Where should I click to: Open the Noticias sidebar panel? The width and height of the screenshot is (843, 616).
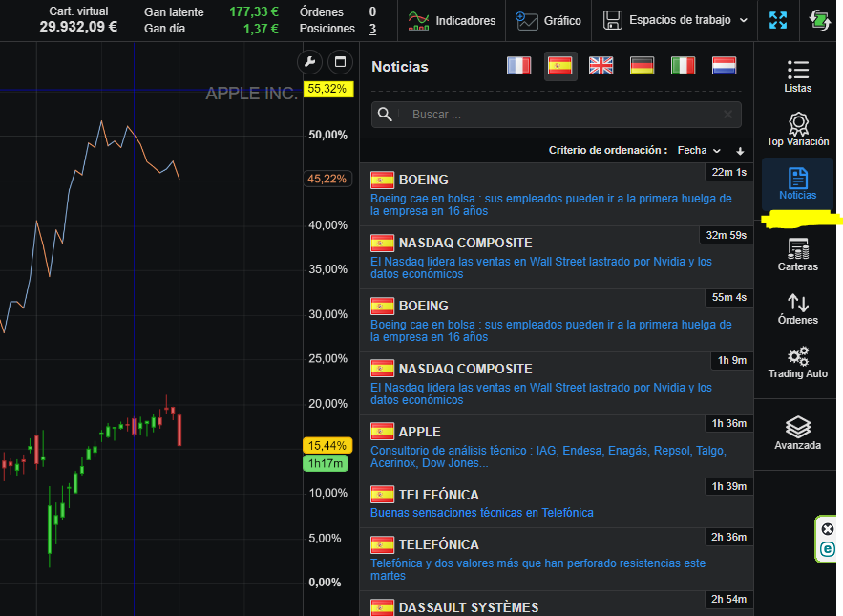point(798,183)
